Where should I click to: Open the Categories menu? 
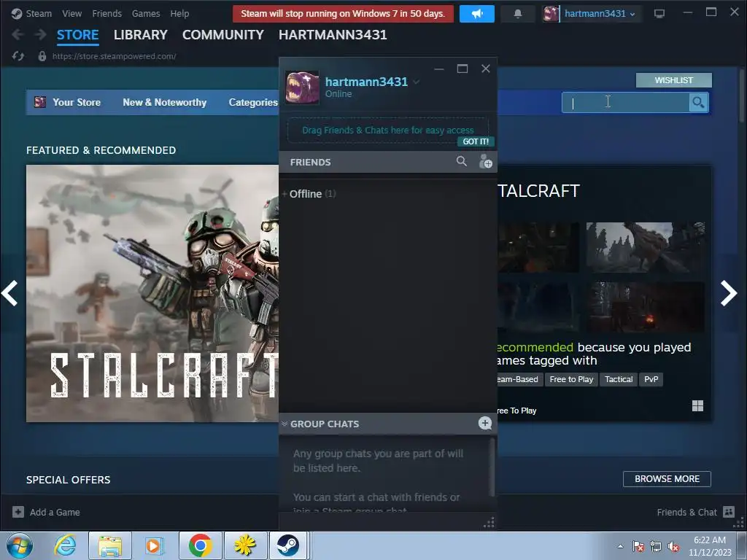coord(253,102)
